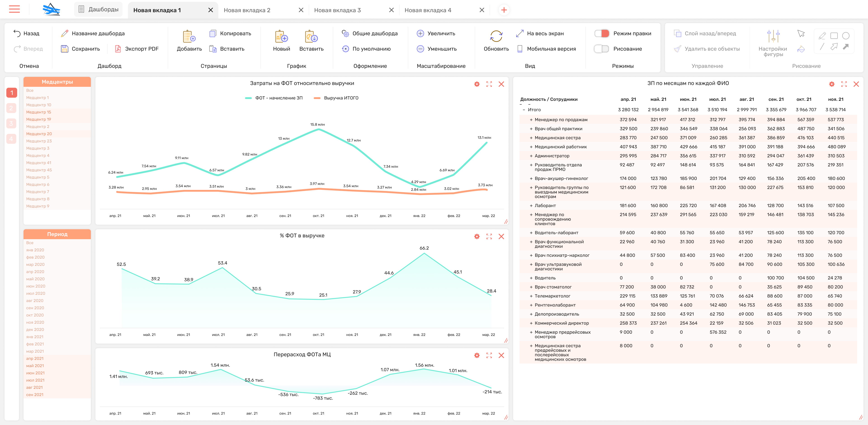Click the Save dashboard icon

64,49
